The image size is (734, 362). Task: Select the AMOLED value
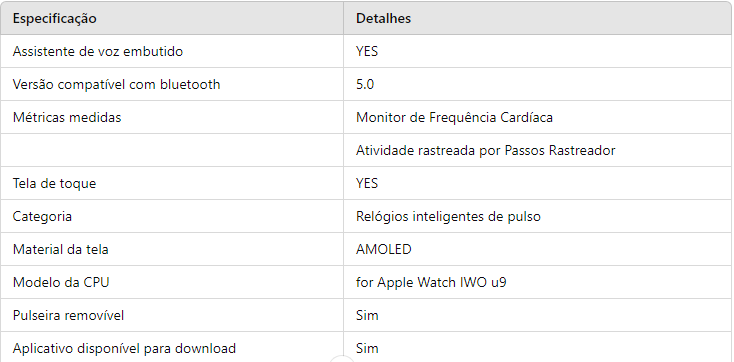click(x=383, y=249)
